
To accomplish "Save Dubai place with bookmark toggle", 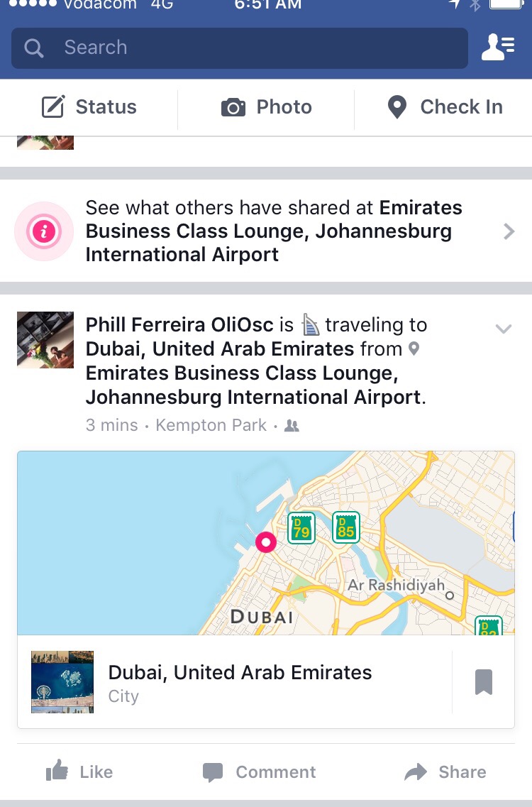I will click(x=484, y=683).
